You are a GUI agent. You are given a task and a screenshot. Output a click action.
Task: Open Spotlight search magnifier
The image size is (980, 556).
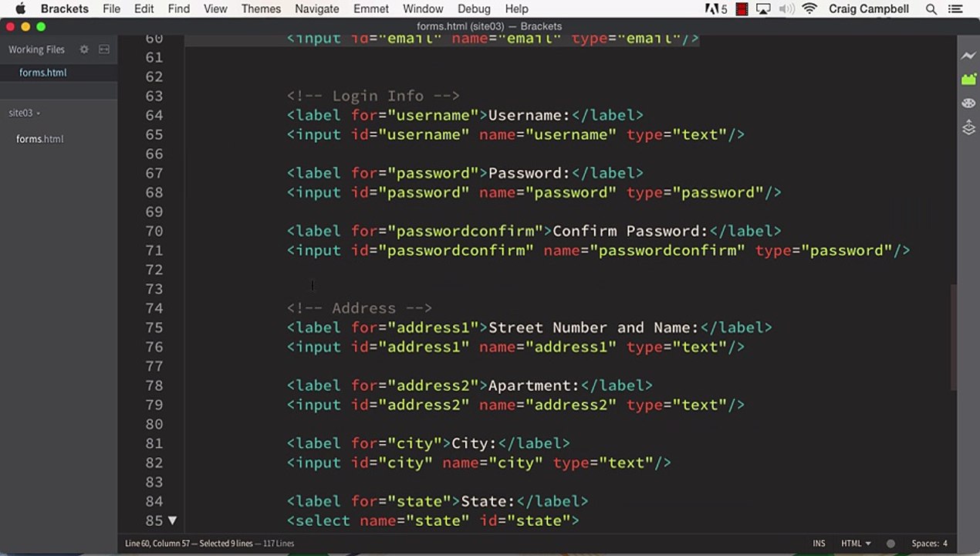pyautogui.click(x=931, y=9)
